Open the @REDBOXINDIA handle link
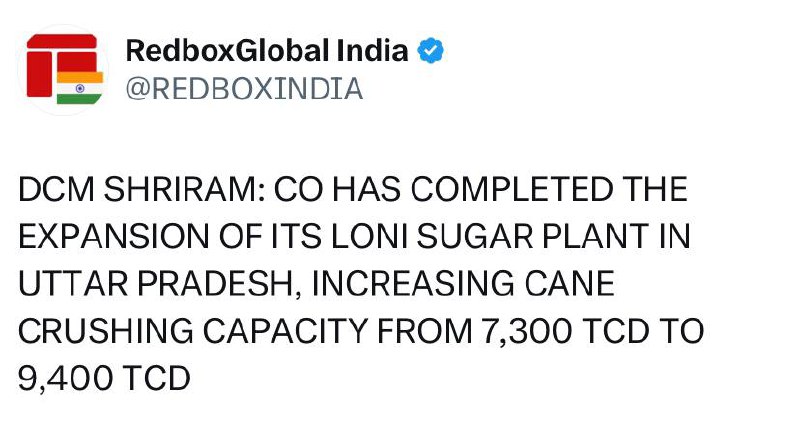Screen dimensions: 800x422 click(244, 89)
